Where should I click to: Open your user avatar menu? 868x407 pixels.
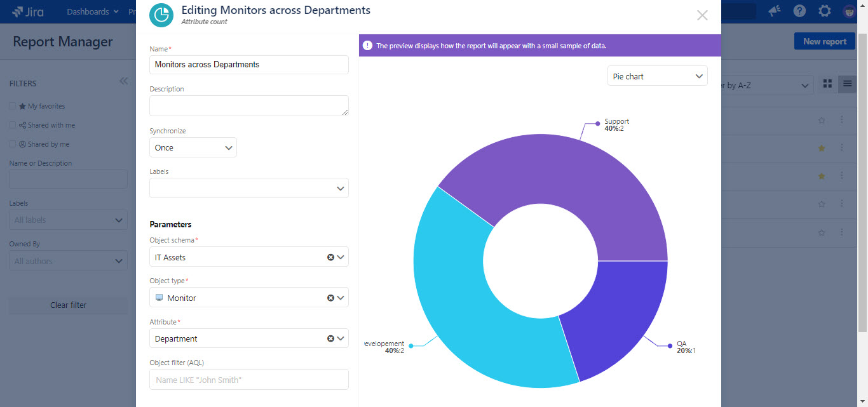[x=850, y=11]
